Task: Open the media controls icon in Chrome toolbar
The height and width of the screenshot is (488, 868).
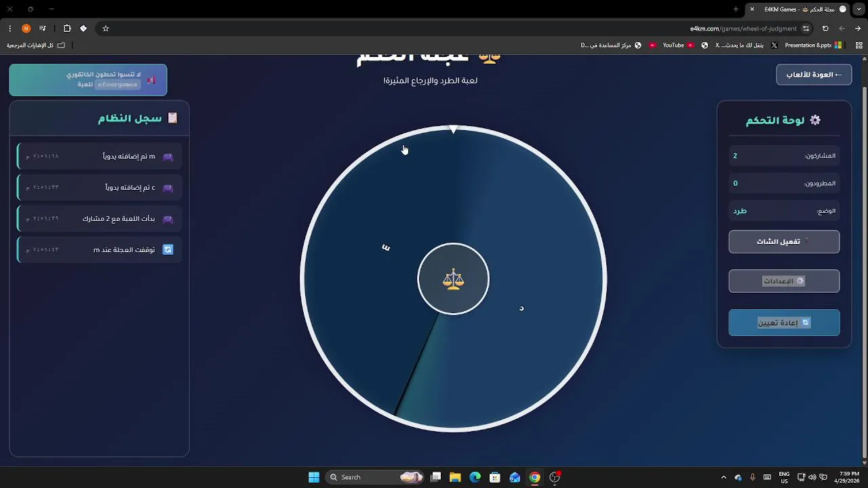Action: coord(43,28)
